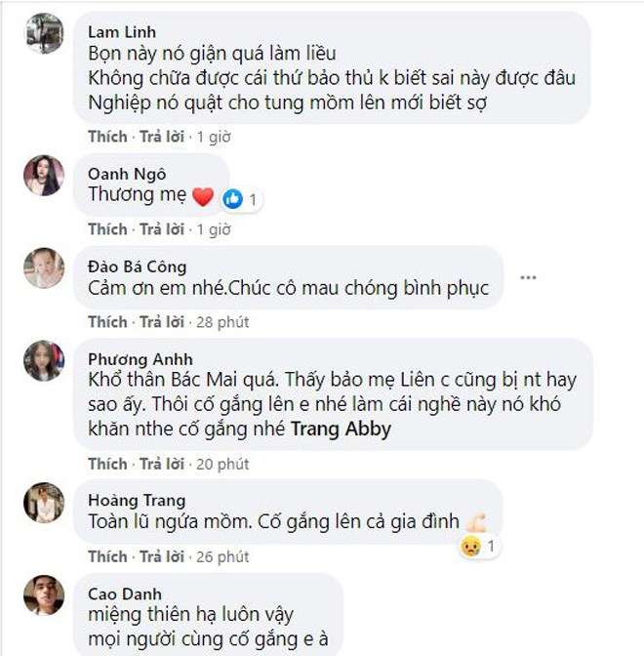Click the 28 phút timestamp

(223, 322)
